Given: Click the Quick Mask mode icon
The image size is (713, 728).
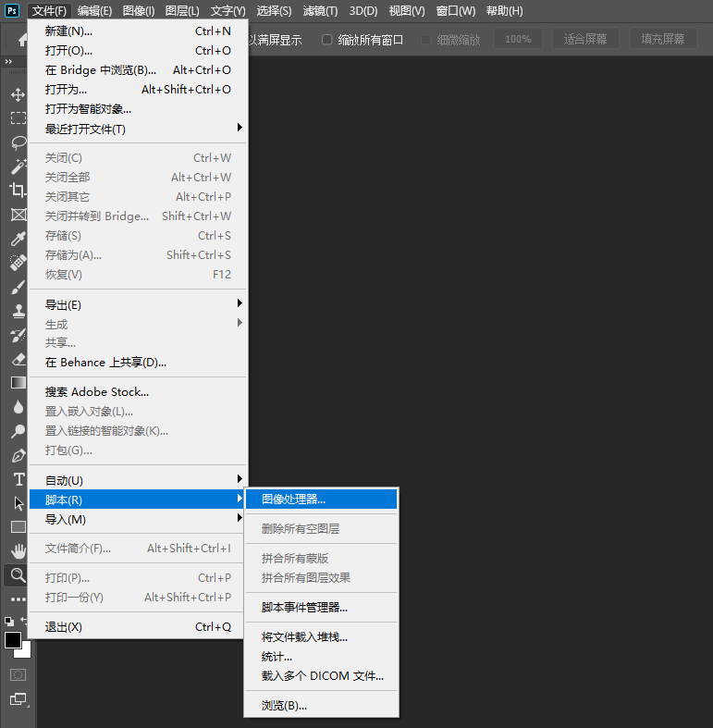Looking at the screenshot, I should 18,674.
